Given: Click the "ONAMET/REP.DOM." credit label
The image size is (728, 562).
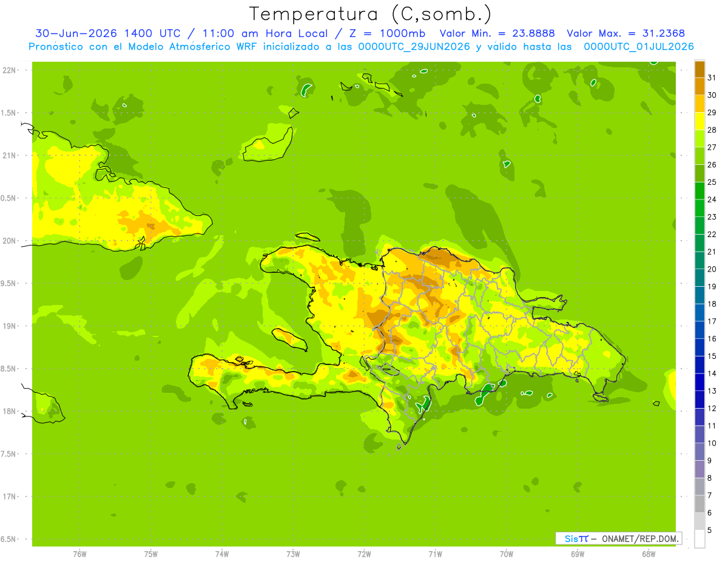Looking at the screenshot, I should click(641, 538).
